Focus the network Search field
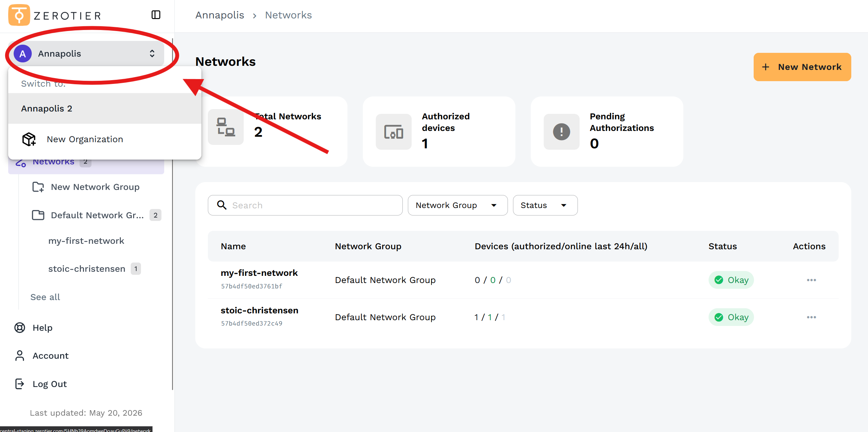Viewport: 868px width, 432px height. point(305,205)
